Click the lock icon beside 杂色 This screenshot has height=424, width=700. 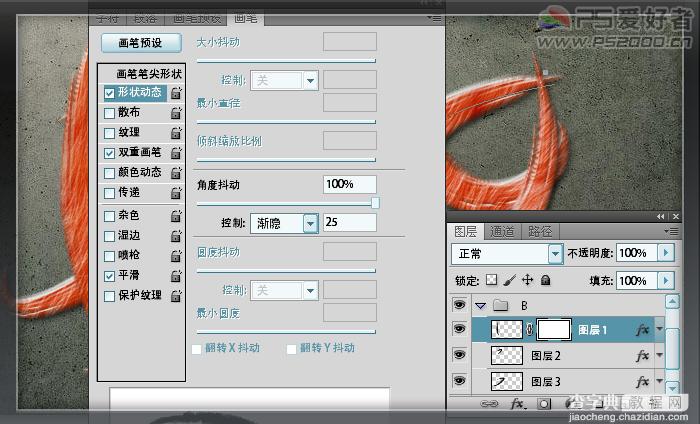176,216
